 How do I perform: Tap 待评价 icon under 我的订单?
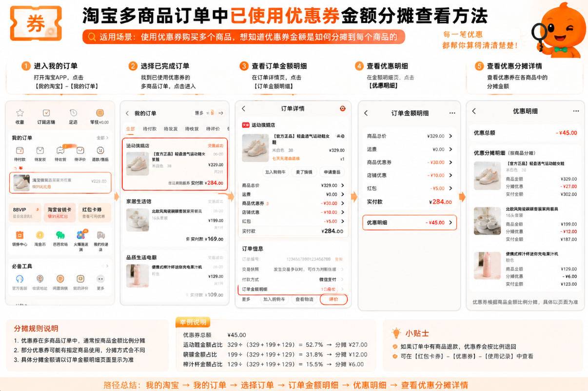pos(80,150)
